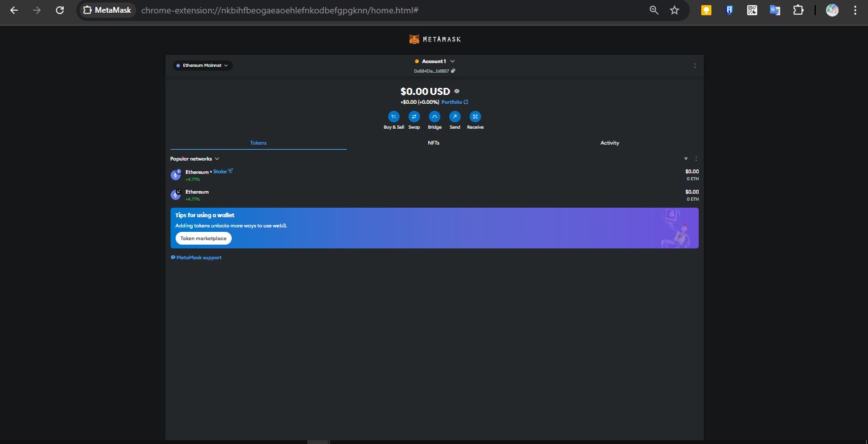Open the MetaMask support link
This screenshot has height=444, width=868.
pyautogui.click(x=196, y=258)
